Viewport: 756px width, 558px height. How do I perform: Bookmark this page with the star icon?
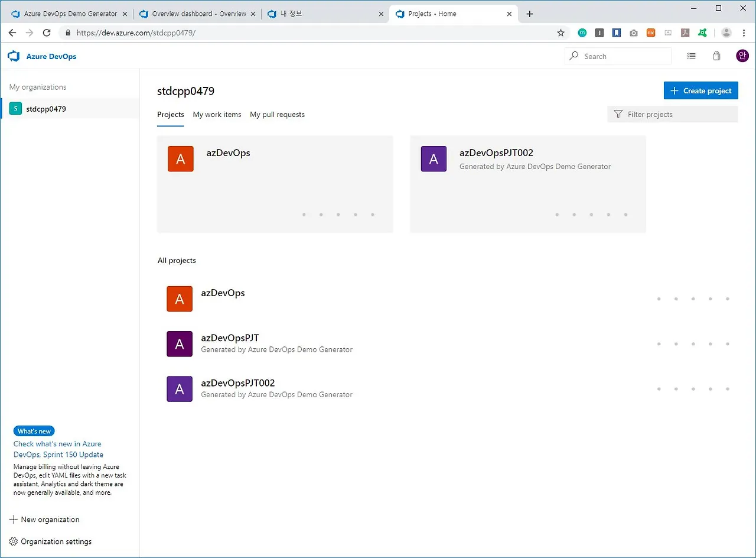tap(561, 33)
